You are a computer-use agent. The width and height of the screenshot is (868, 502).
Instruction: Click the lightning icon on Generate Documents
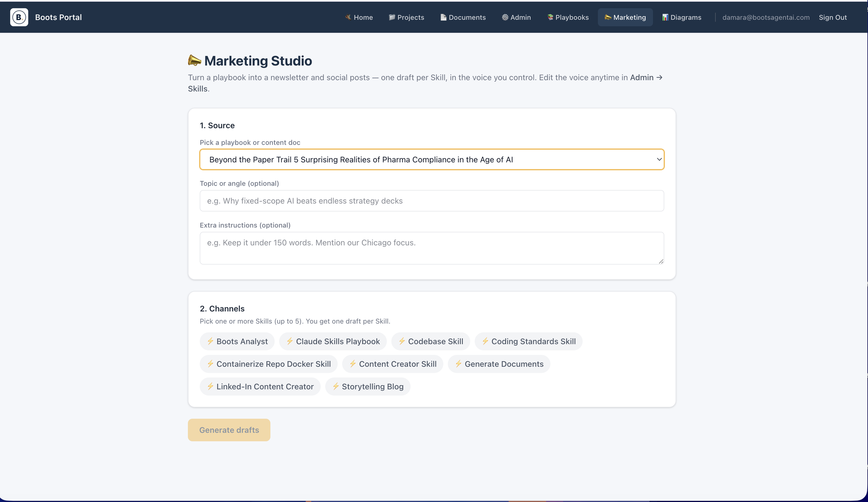click(x=459, y=364)
